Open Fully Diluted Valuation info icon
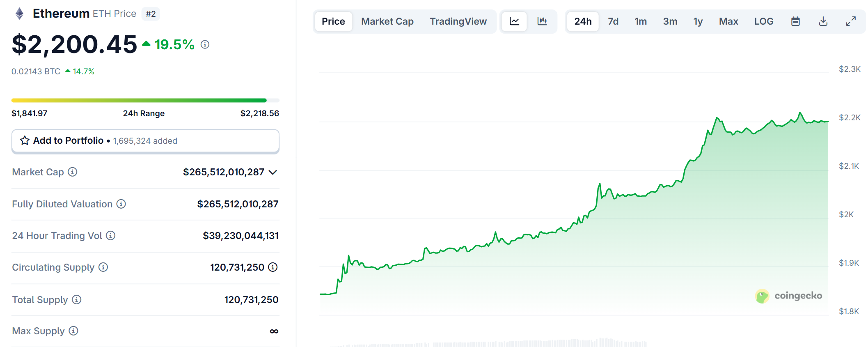 pyautogui.click(x=121, y=204)
